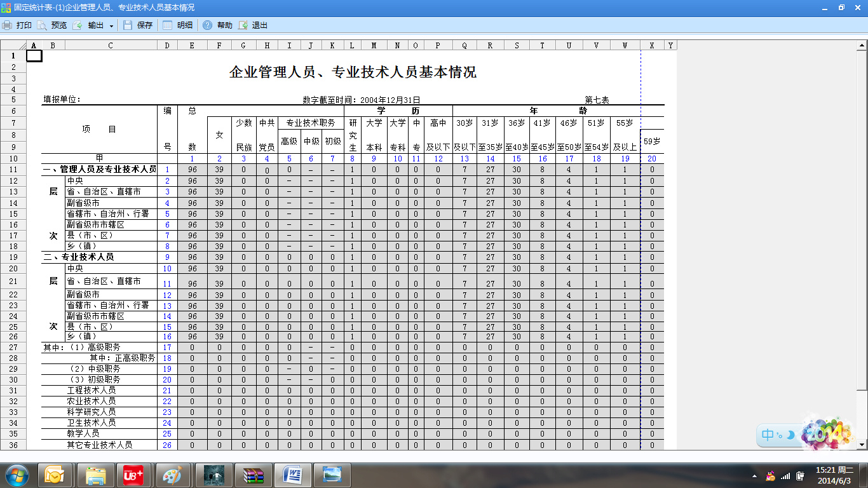Viewport: 868px width, 488px height.
Task: Open the Word taskbar icon
Action: pos(292,475)
